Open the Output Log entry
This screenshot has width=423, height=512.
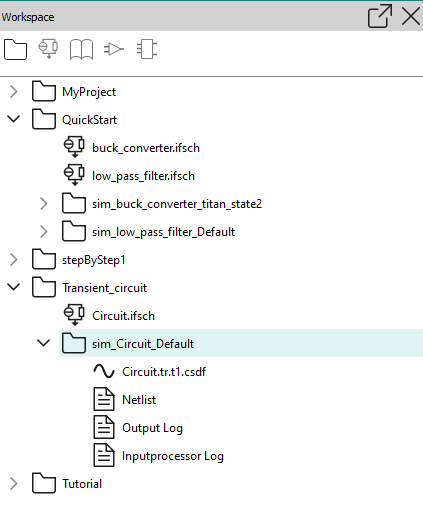point(152,428)
